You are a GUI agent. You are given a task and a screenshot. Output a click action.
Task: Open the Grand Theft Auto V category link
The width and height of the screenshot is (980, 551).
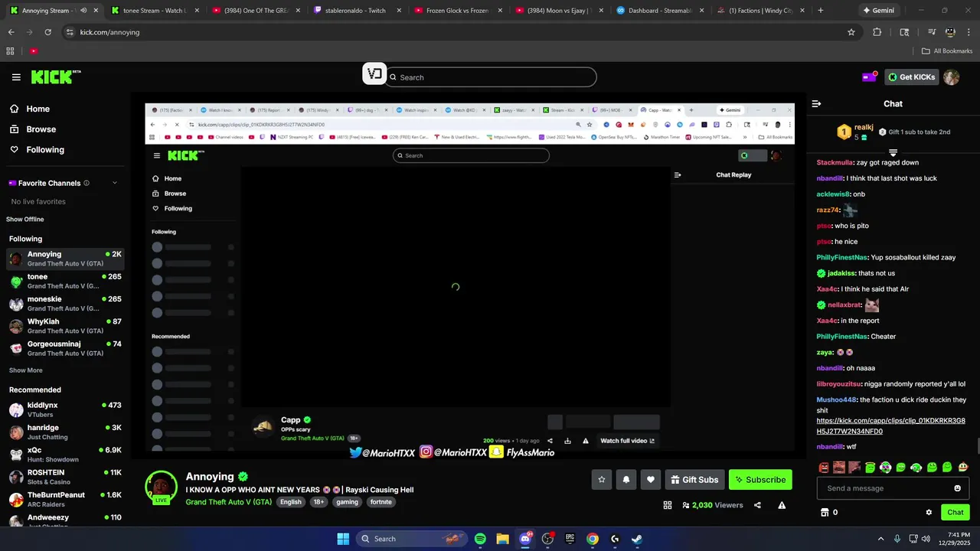(x=228, y=502)
